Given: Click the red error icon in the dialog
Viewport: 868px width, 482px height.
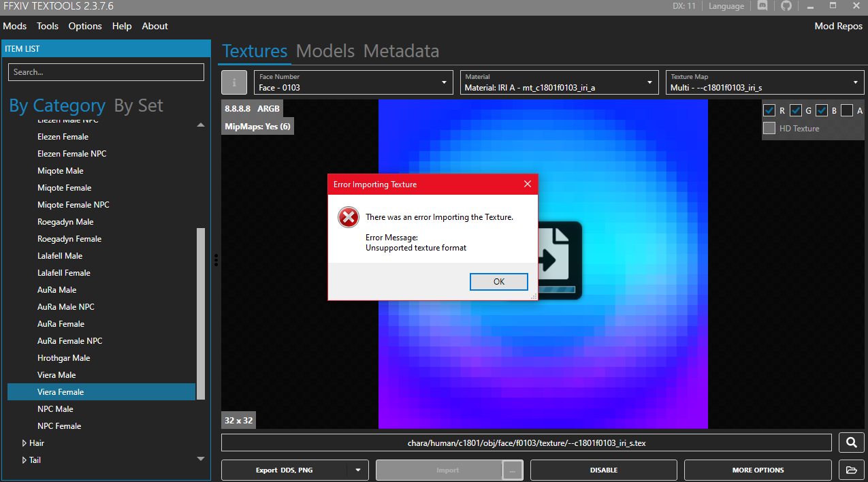Looking at the screenshot, I should [348, 217].
